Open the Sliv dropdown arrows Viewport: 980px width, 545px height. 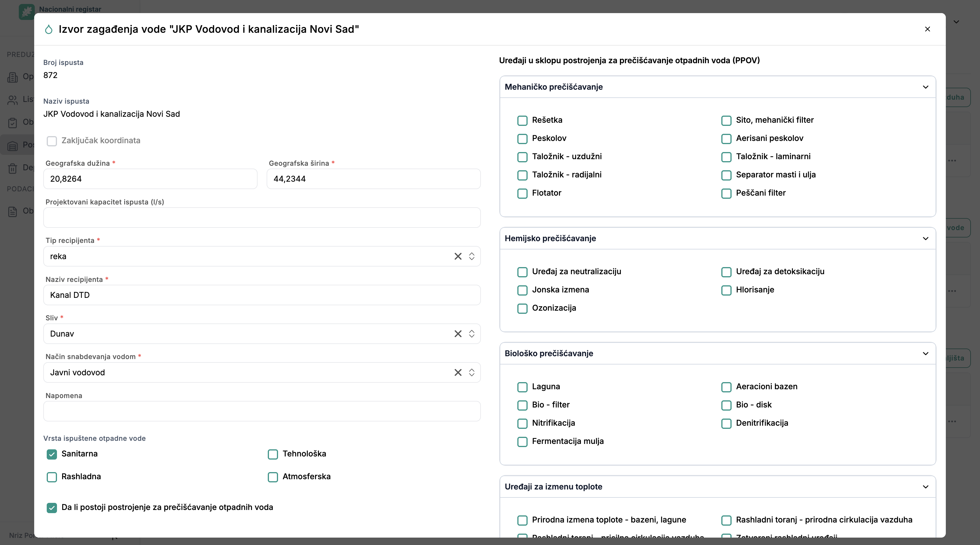472,334
